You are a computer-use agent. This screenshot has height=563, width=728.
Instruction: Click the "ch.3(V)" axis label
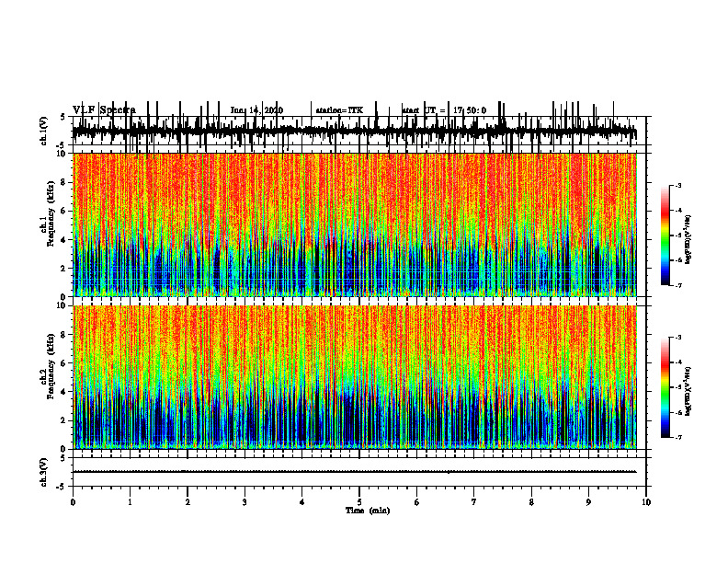(43, 472)
